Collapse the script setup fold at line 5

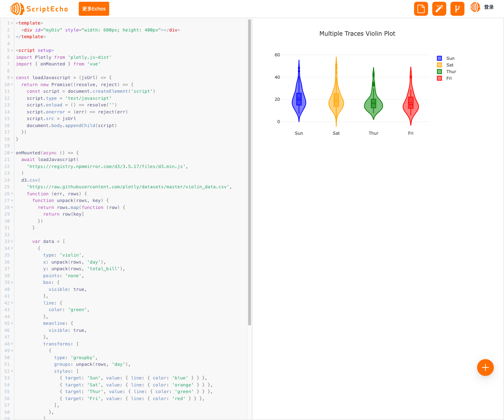tap(12, 50)
